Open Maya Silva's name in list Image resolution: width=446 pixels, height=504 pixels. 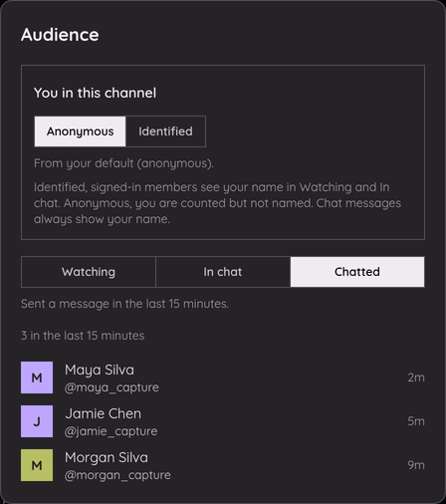(x=100, y=370)
